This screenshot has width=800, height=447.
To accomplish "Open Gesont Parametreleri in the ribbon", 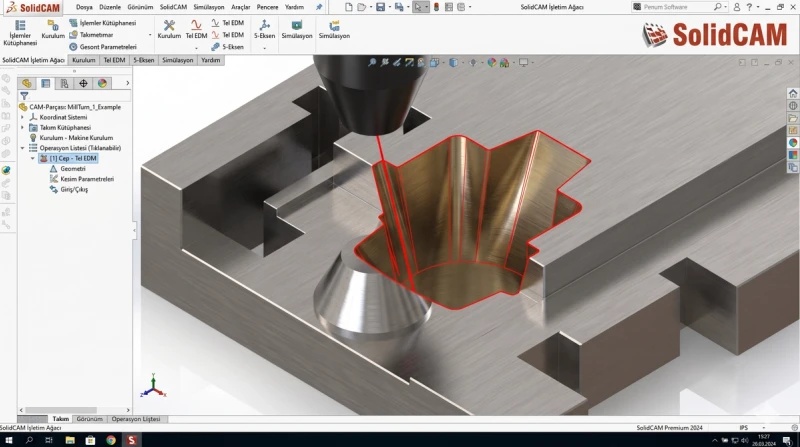I will pyautogui.click(x=103, y=47).
